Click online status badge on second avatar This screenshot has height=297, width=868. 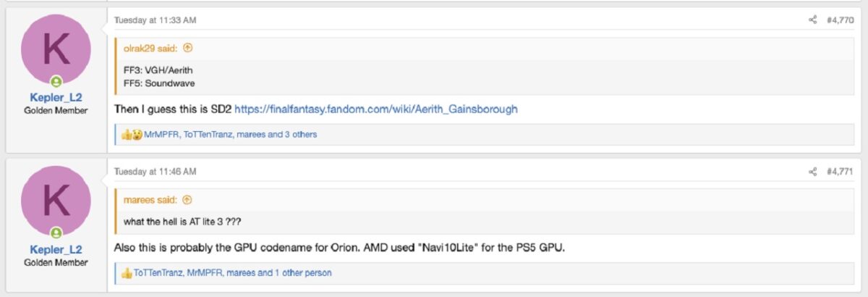coord(56,233)
